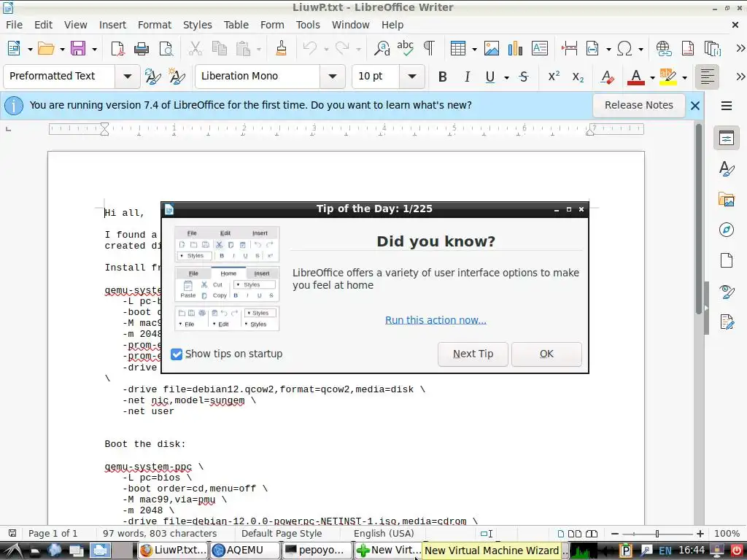Click OK in Tip of the Day

pos(546,354)
